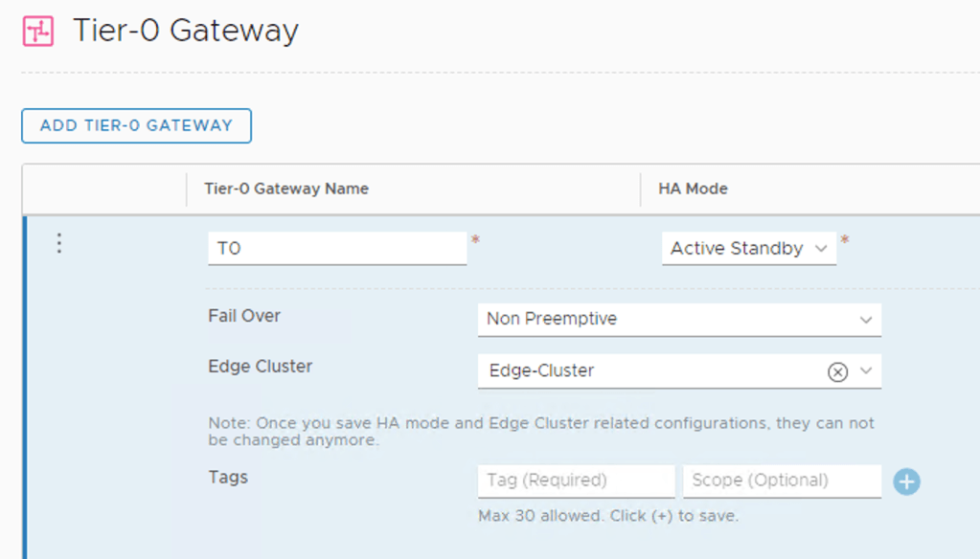Click the ADD TIER-0 GATEWAY button
Viewport: 980px width, 559px height.
(x=136, y=125)
